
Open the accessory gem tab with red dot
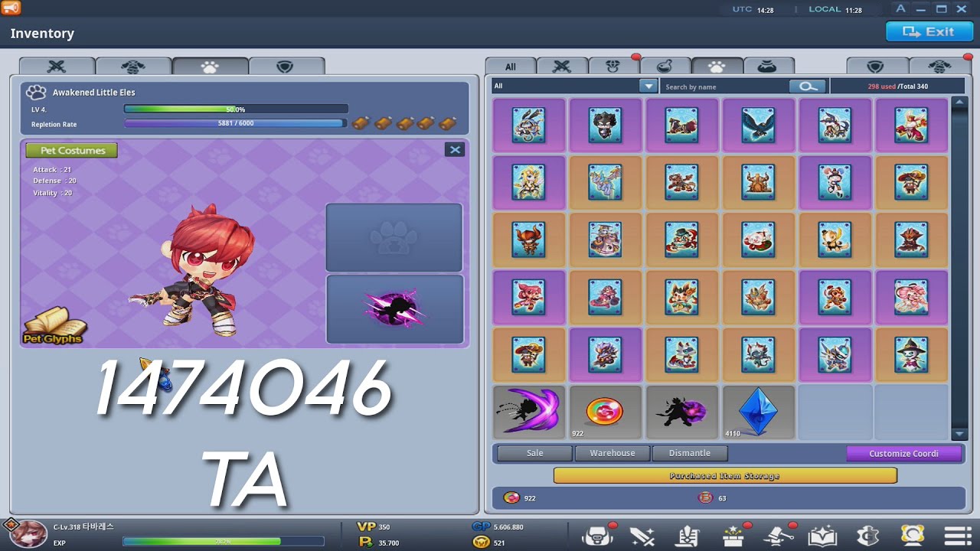coord(613,67)
